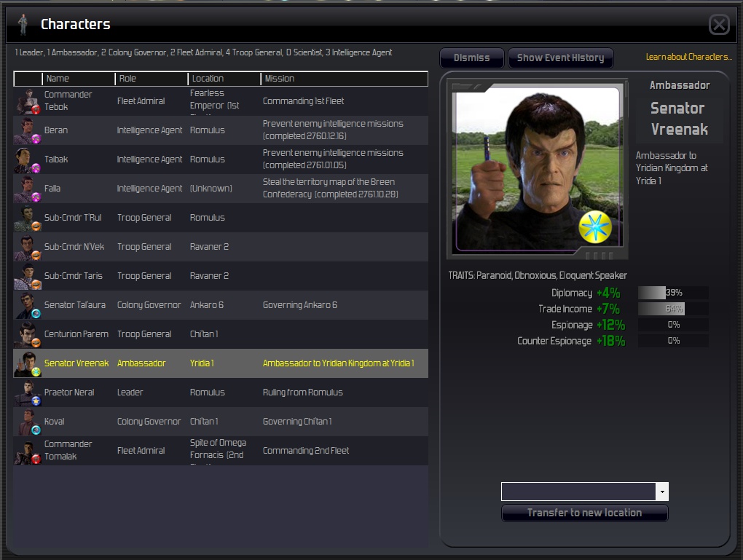743x560 pixels.
Task: Open the transfer location dropdown arrow
Action: [662, 492]
